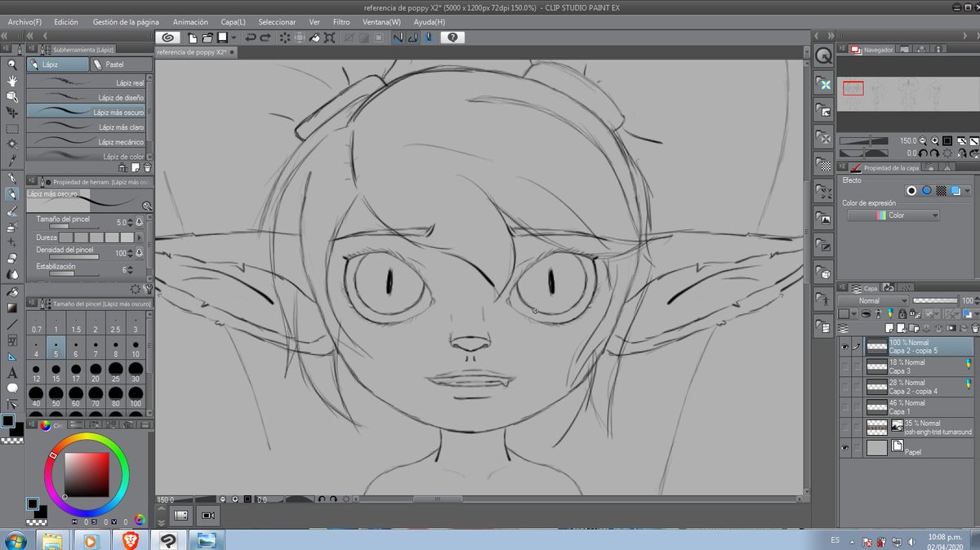Show layer Capa 1

[844, 407]
